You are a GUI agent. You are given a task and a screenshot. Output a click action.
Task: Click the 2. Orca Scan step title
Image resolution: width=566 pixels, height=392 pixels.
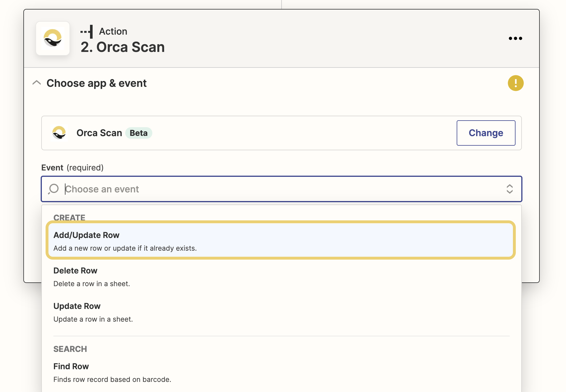pyautogui.click(x=123, y=47)
